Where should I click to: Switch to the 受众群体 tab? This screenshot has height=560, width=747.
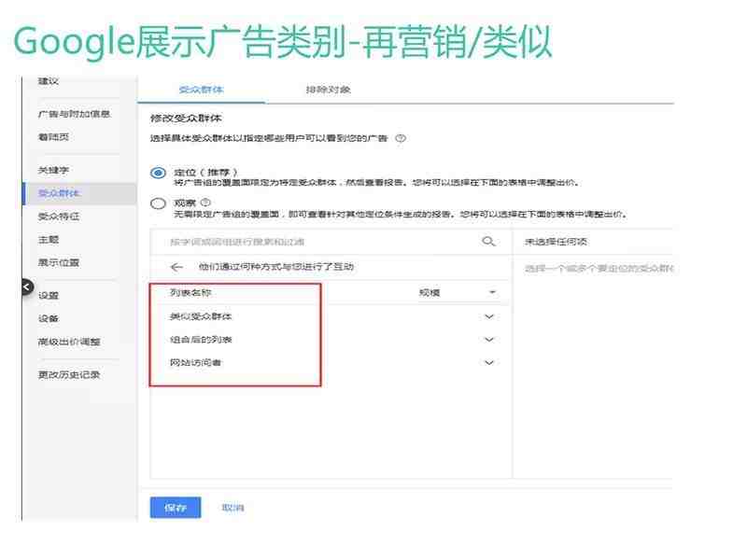click(201, 90)
